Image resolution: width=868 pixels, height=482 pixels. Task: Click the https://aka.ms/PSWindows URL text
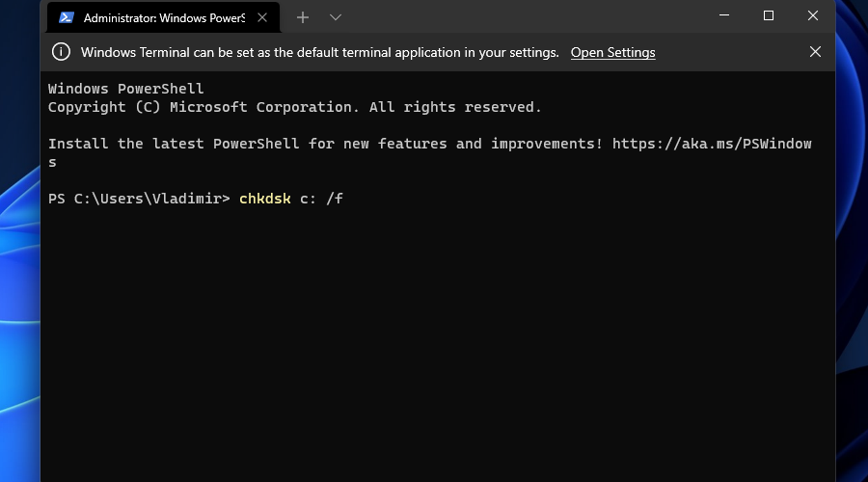712,144
